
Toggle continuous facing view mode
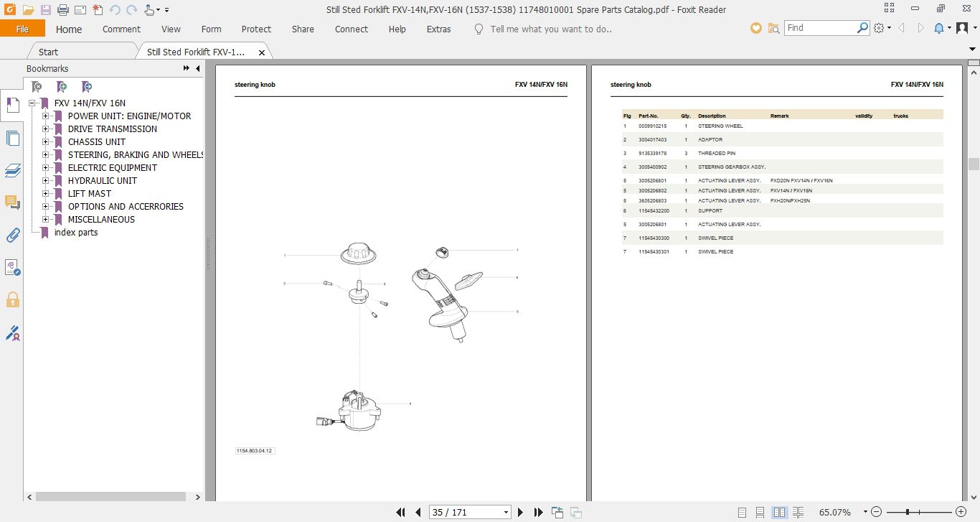pos(797,512)
